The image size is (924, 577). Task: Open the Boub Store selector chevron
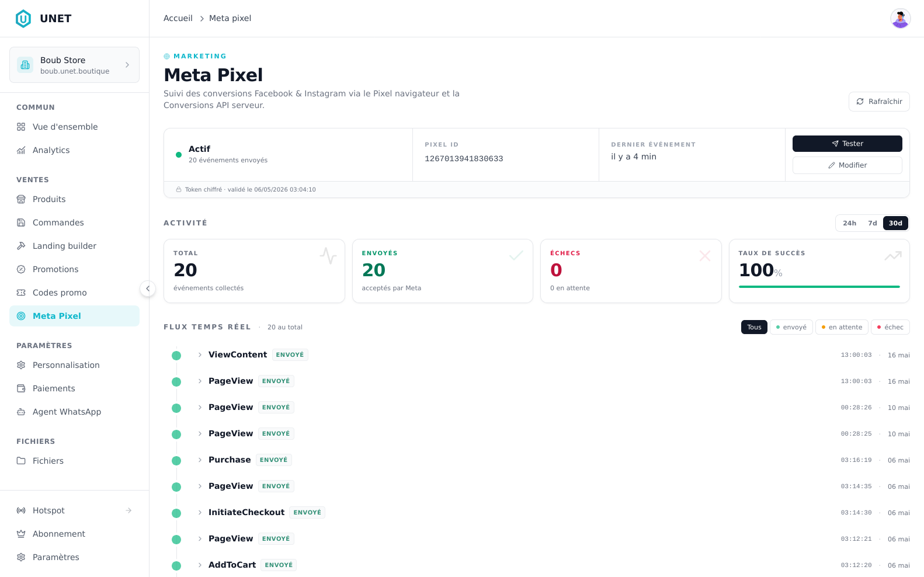point(127,65)
